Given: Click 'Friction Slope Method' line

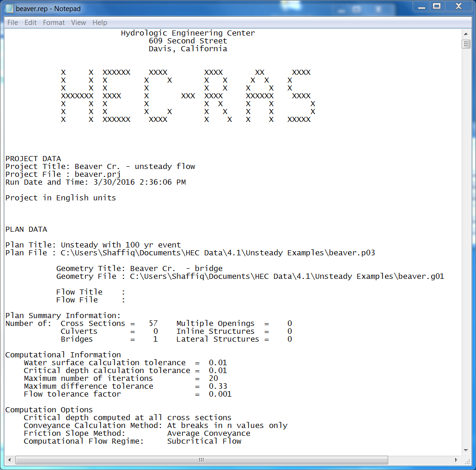Looking at the screenshot, I should point(137,434).
